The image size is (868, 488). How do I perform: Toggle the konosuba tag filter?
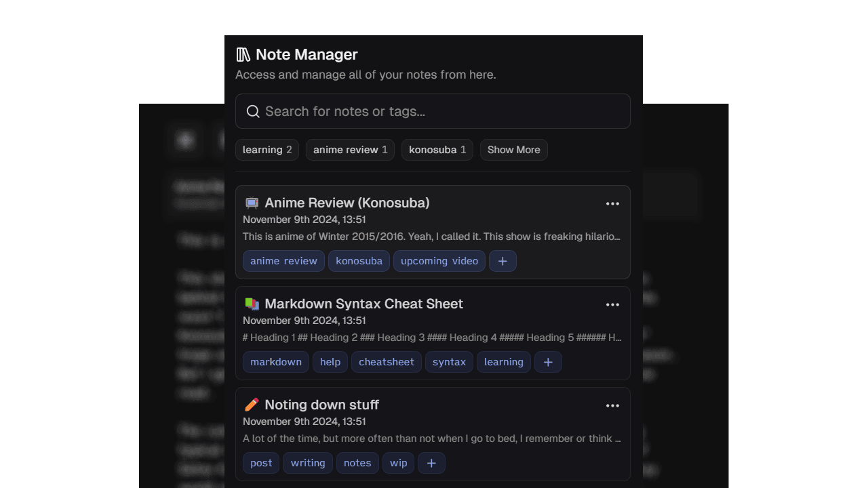(437, 150)
